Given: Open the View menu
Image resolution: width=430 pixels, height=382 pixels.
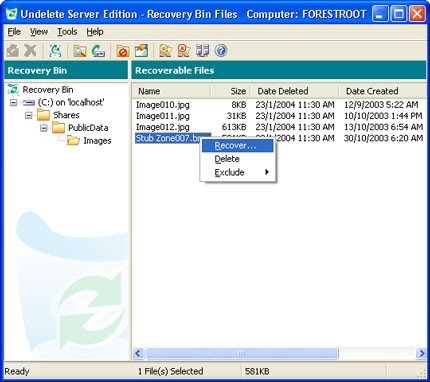Looking at the screenshot, I should point(39,32).
